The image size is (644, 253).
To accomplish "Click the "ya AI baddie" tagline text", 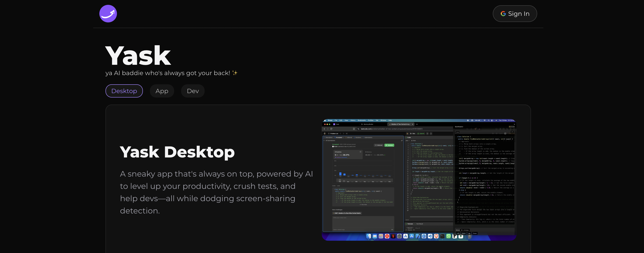I will [x=171, y=73].
